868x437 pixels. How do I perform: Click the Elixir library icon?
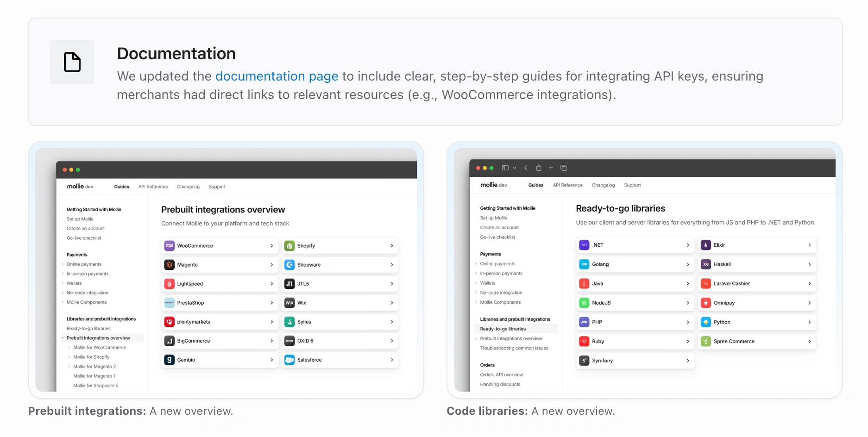[x=706, y=245]
